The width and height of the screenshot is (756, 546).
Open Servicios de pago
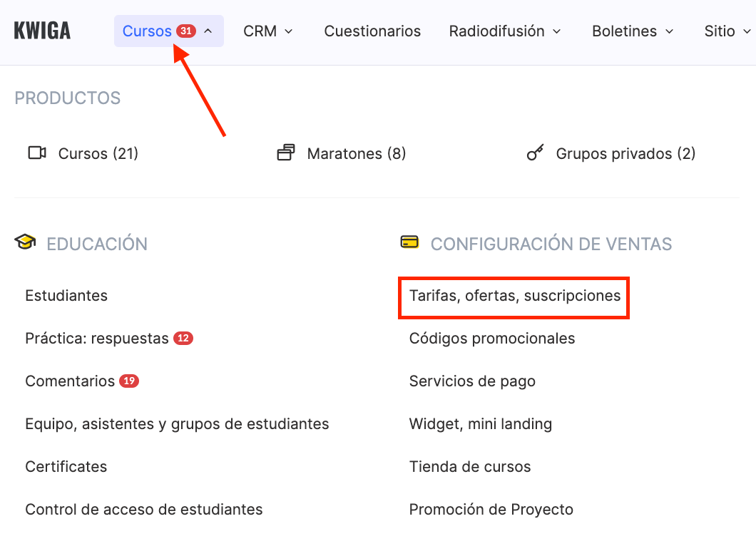[472, 381]
